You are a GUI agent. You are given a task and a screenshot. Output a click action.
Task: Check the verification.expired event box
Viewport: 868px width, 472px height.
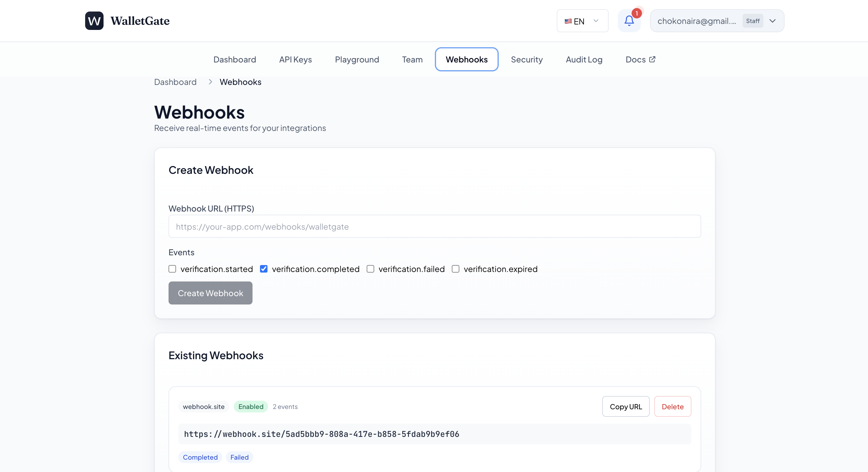[x=456, y=269]
